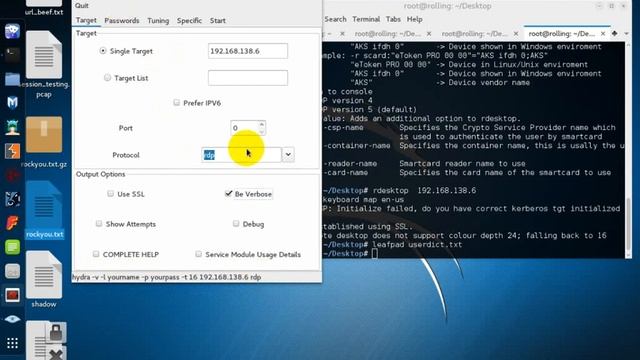This screenshot has height=360, width=640.
Task: Uncheck the Be Verbose checkbox
Action: 229,193
